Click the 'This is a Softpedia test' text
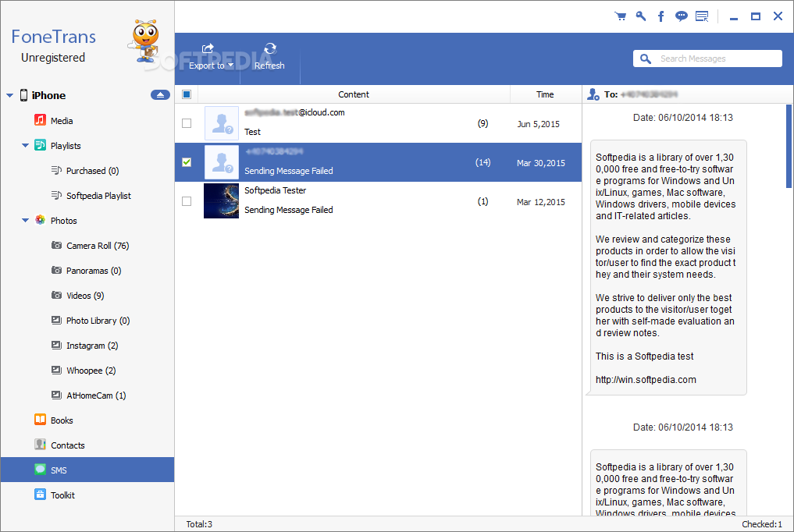This screenshot has height=532, width=794. pos(644,356)
